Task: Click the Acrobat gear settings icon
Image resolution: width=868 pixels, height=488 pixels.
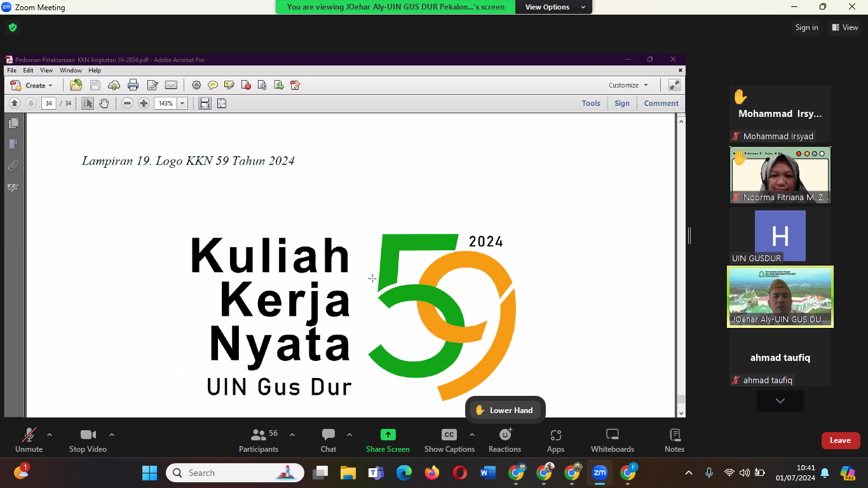Action: coord(196,85)
